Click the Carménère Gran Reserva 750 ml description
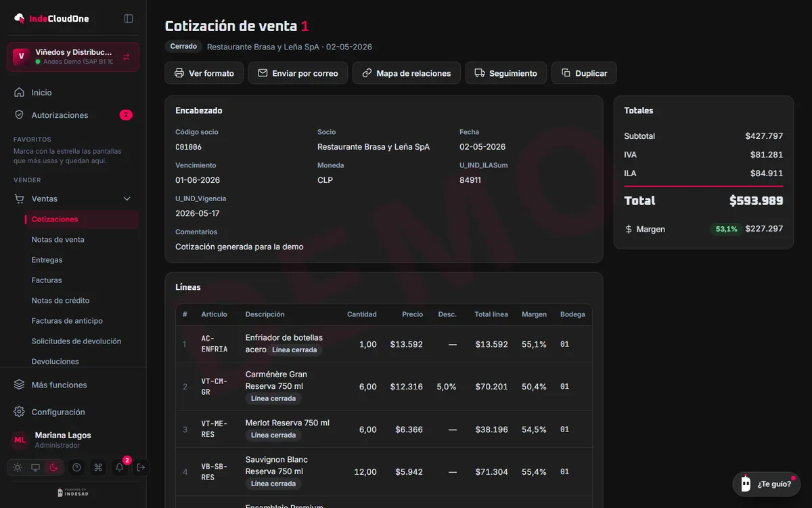The height and width of the screenshot is (508, 812). coord(276,380)
